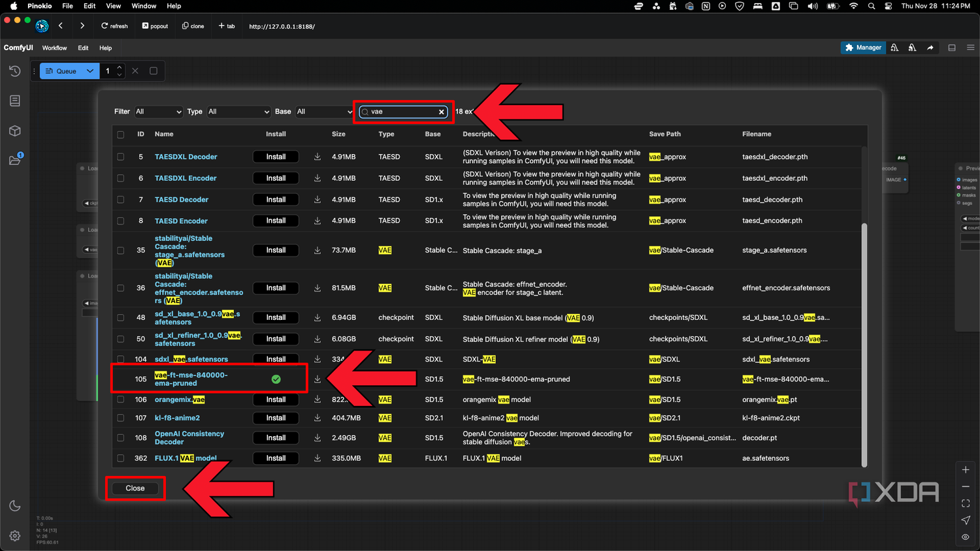
Task: Check the TAESDXL Decoder row checkbox
Action: (120, 157)
